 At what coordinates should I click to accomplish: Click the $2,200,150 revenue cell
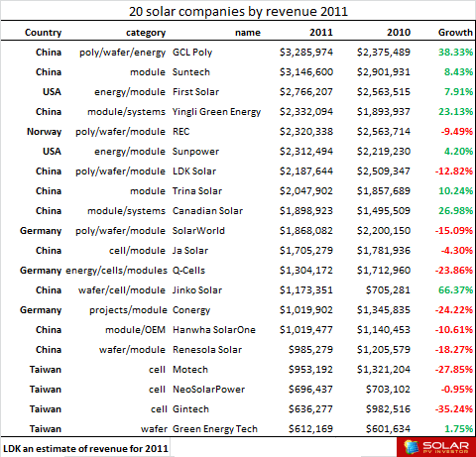(384, 231)
